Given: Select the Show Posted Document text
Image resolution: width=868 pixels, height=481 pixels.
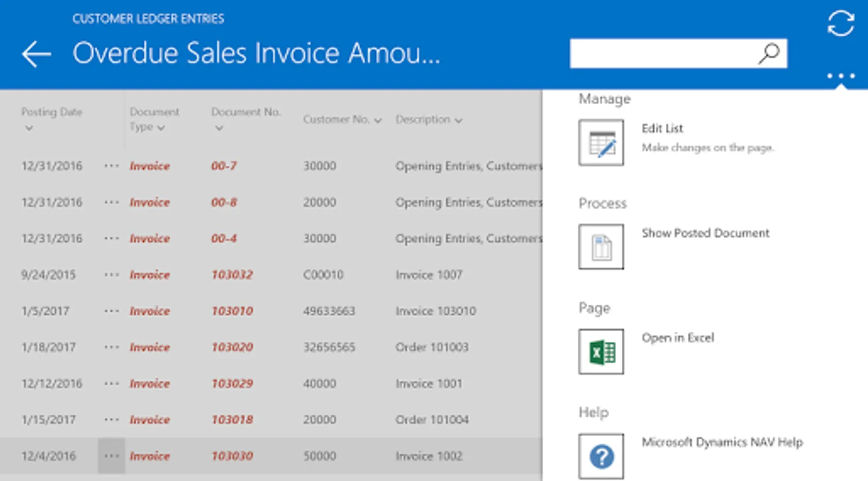Looking at the screenshot, I should 705,233.
